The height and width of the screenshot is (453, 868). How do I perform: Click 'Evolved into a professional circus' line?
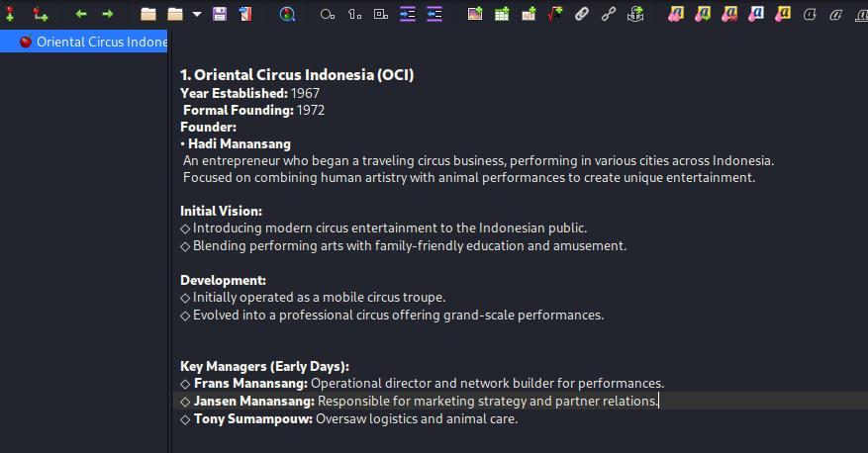point(392,315)
